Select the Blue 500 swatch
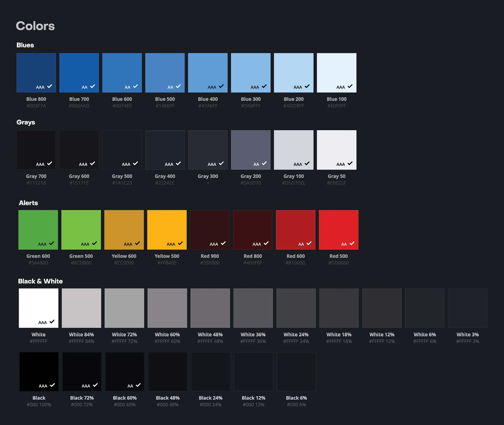 pyautogui.click(x=165, y=73)
